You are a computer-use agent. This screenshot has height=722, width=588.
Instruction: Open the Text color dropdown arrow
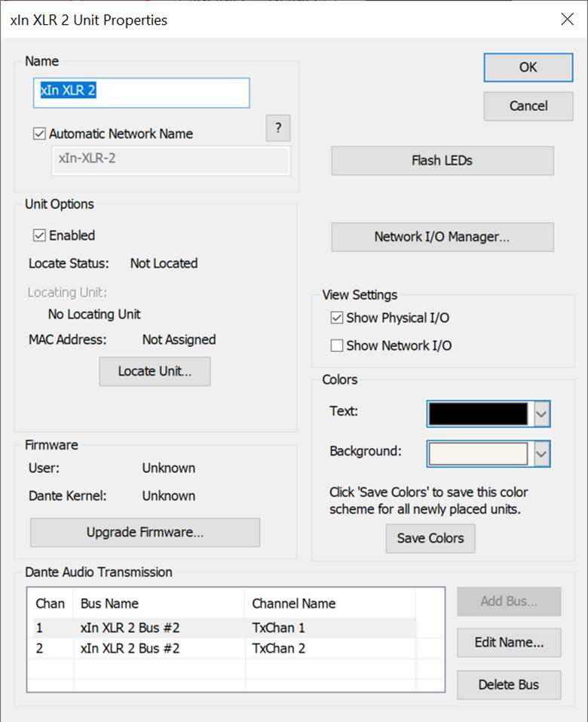541,413
